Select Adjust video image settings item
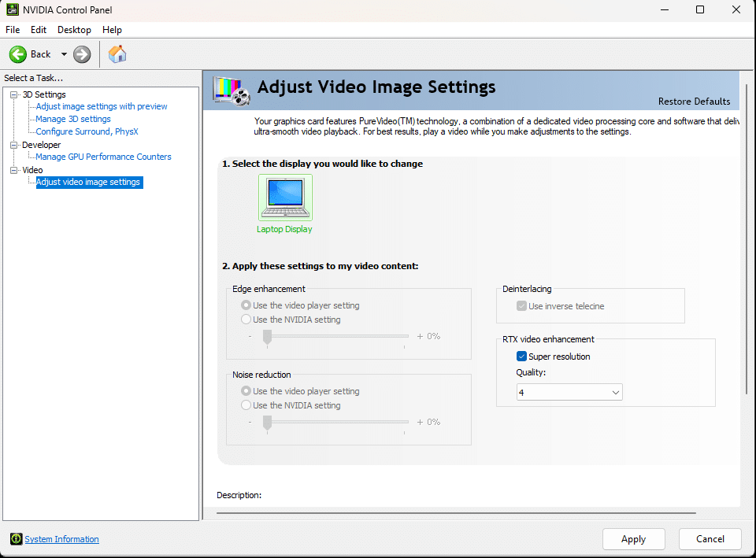 89,182
